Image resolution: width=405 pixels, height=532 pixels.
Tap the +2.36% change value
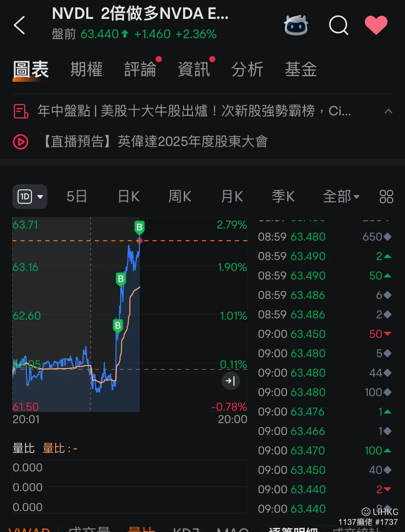click(x=196, y=34)
